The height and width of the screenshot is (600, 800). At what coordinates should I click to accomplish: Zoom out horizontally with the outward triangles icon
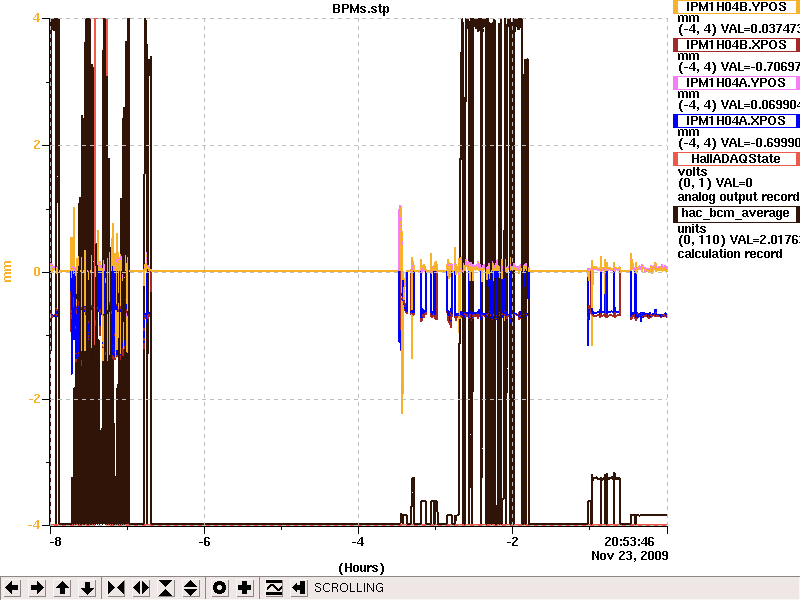[x=141, y=588]
